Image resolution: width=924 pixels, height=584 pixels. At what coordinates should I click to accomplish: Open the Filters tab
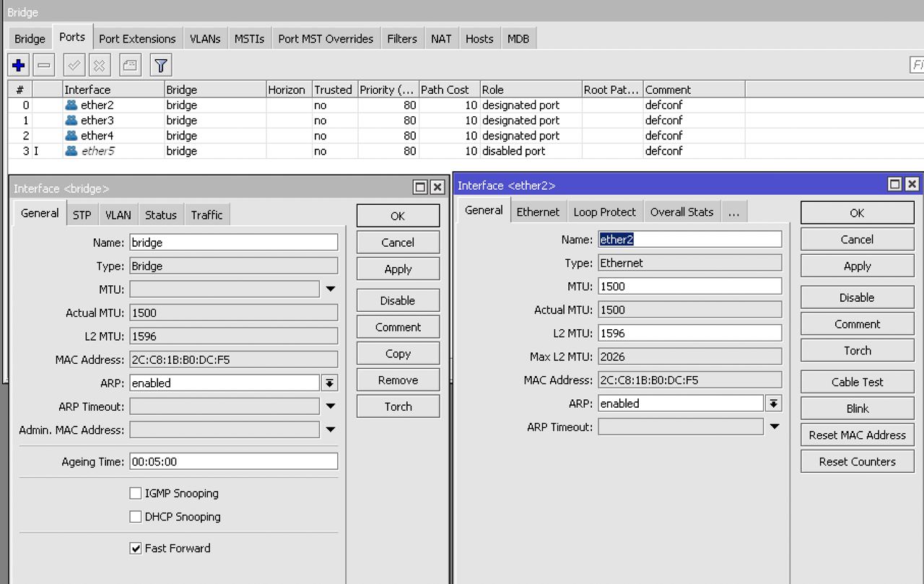(x=402, y=38)
